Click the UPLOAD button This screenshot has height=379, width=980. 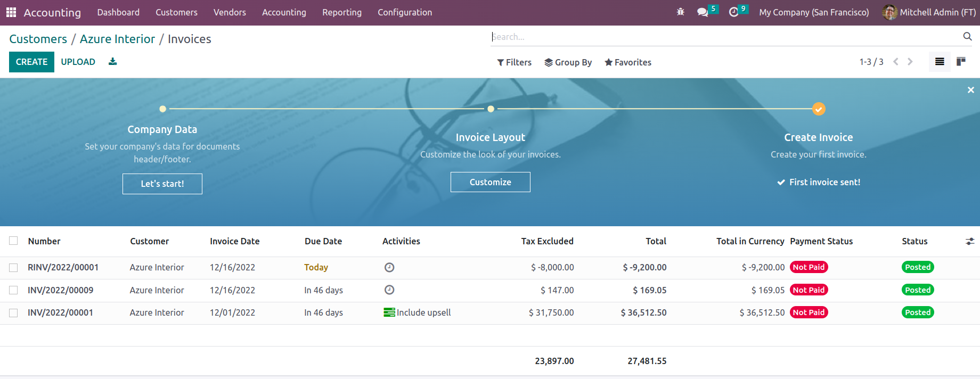click(78, 62)
